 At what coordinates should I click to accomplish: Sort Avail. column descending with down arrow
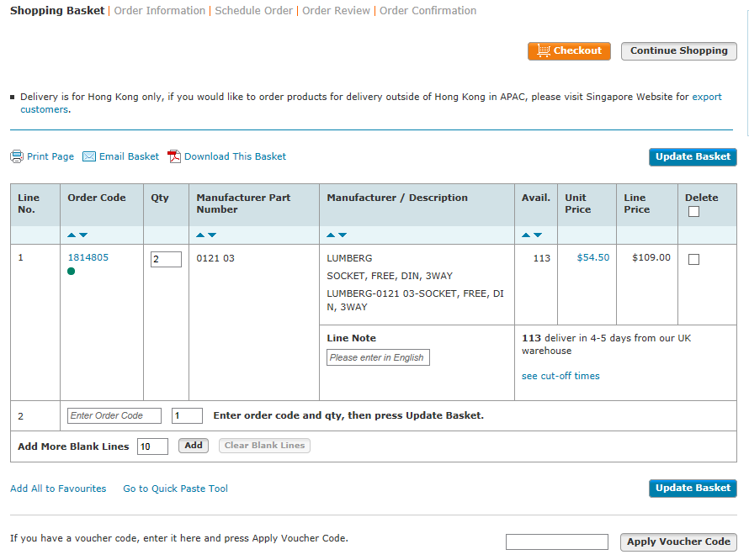[538, 235]
